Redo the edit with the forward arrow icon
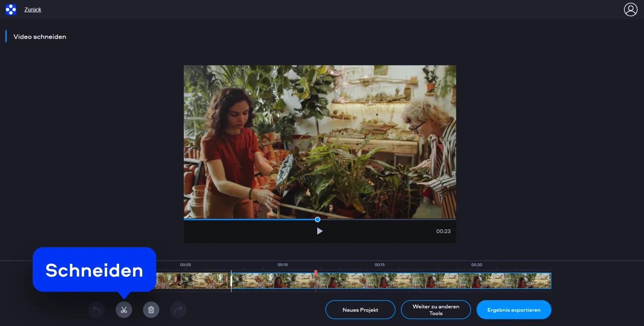644x326 pixels. (x=178, y=310)
